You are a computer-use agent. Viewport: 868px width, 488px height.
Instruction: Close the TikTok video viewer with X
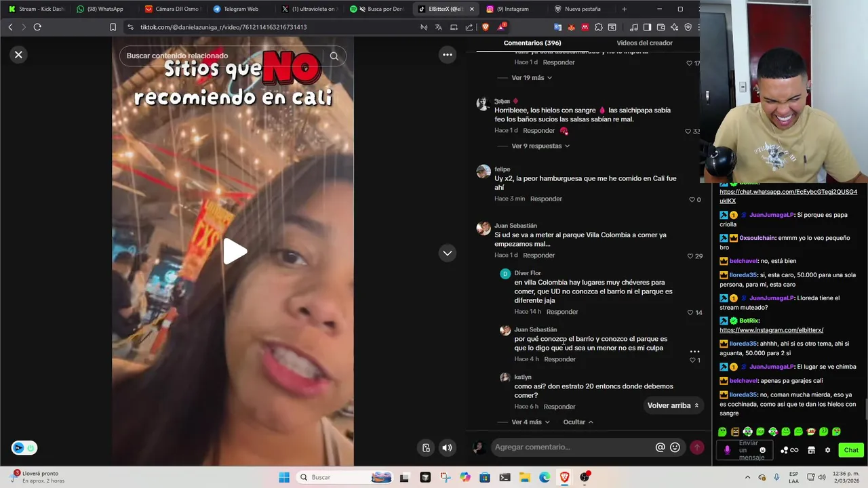(x=18, y=55)
